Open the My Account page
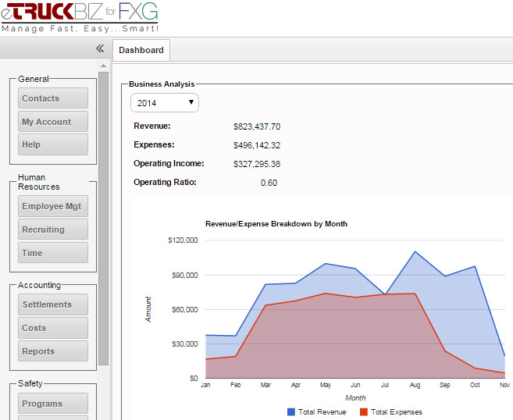The width and height of the screenshot is (513, 420). (x=53, y=122)
